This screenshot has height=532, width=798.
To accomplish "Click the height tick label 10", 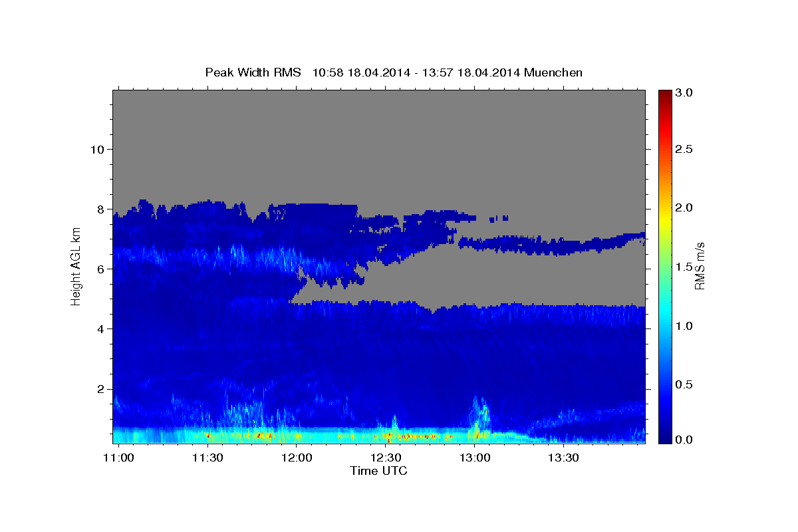I will 97,149.
